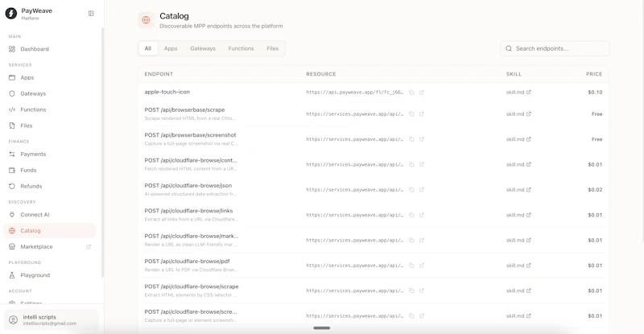Viewport: 644px width, 334px height.
Task: Switch to the Gateways tab
Action: (203, 48)
